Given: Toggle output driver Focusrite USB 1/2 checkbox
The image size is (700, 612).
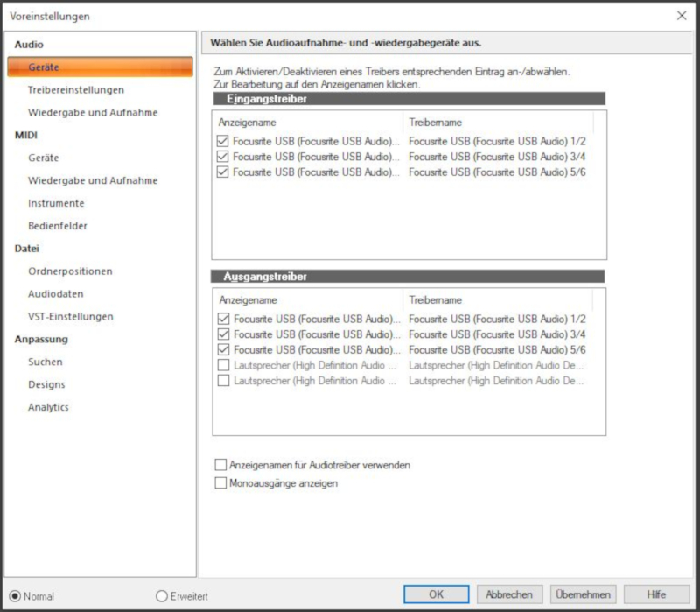Looking at the screenshot, I should pos(223,319).
